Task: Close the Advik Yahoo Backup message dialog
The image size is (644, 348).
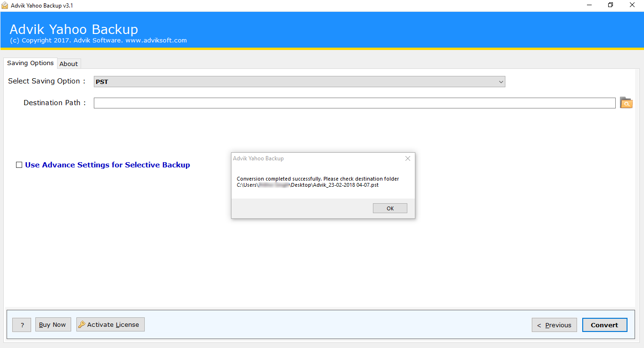Action: (x=408, y=159)
